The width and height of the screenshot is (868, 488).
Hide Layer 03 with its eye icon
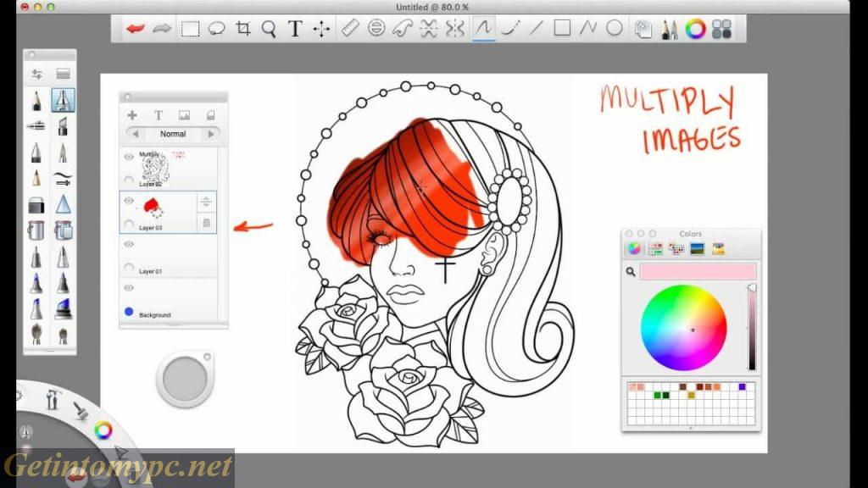click(129, 201)
